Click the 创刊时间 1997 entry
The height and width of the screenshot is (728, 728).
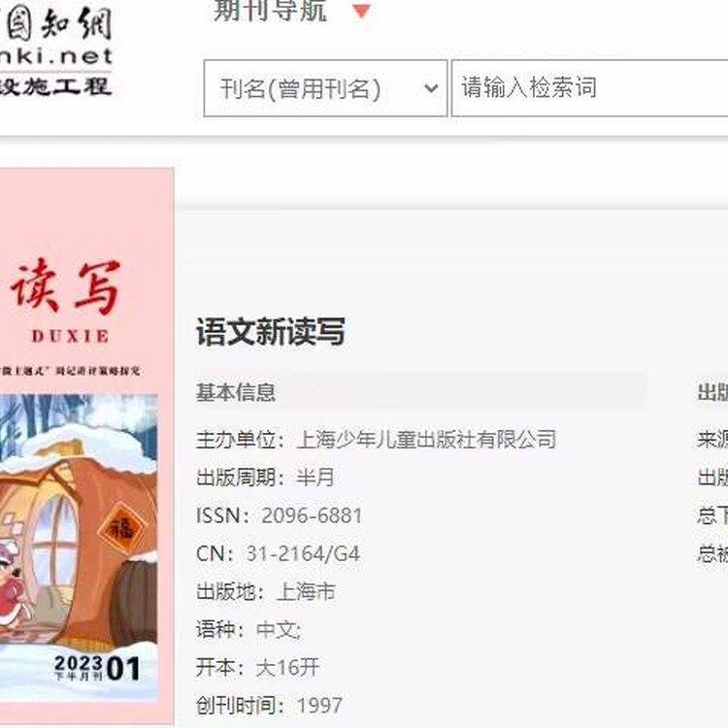coord(269,706)
